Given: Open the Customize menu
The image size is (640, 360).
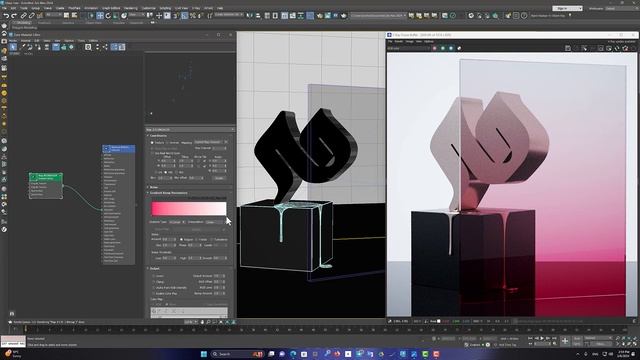Looking at the screenshot, I should (x=149, y=8).
